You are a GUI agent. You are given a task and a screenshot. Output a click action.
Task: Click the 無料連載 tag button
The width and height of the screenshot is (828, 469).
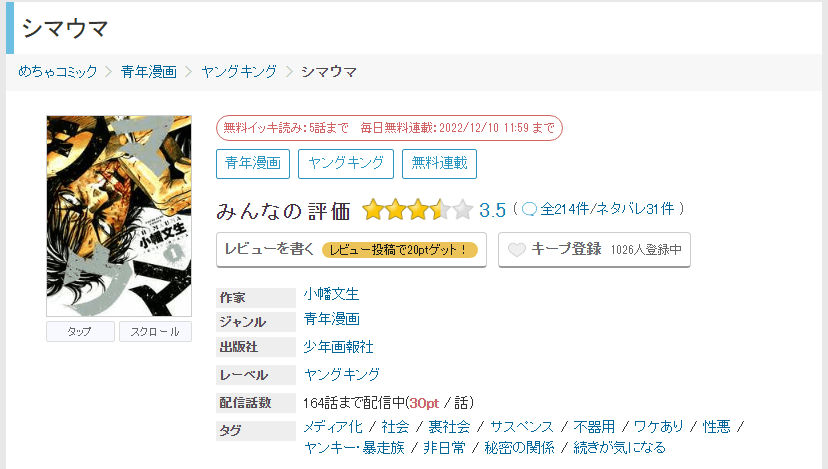(x=440, y=164)
